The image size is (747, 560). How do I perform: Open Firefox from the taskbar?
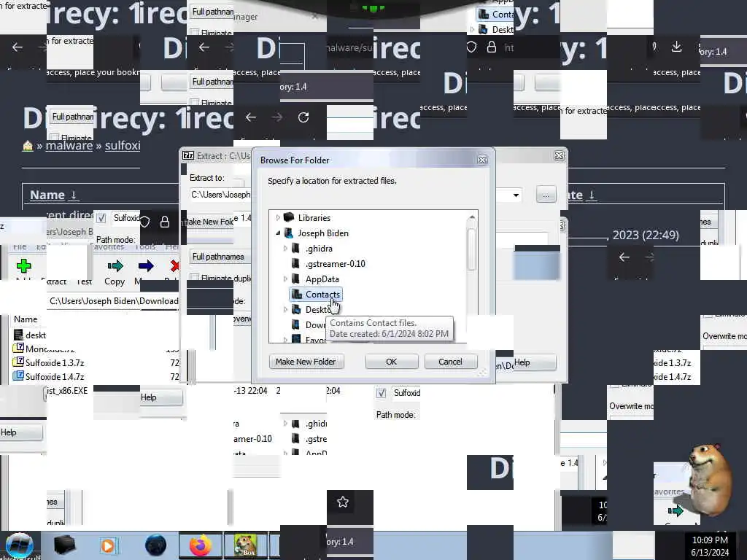click(201, 545)
